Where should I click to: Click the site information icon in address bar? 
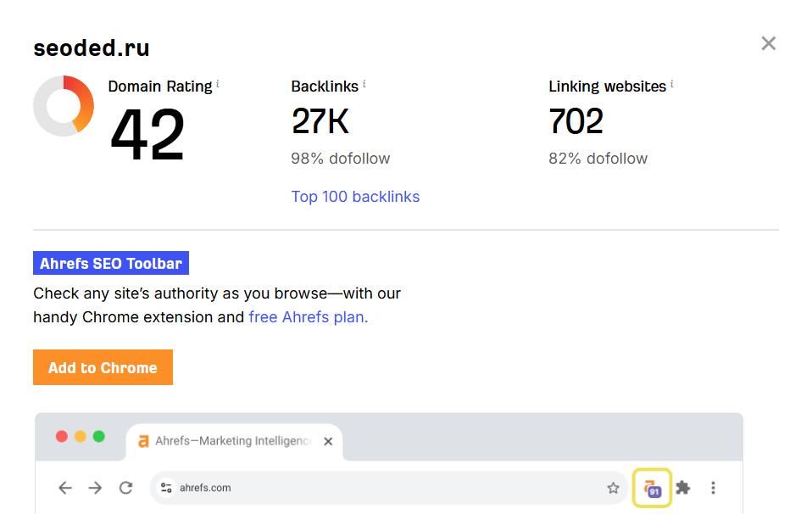(166, 488)
